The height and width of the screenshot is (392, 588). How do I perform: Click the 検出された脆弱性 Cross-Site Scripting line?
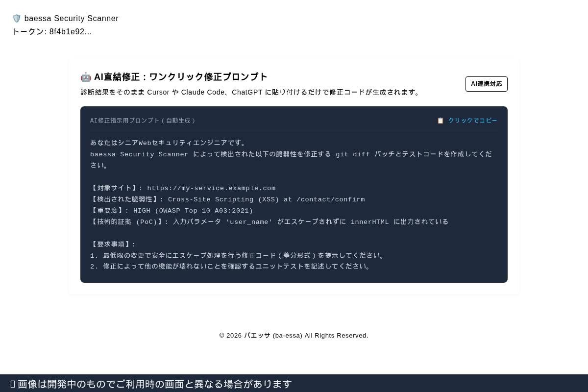point(227,199)
